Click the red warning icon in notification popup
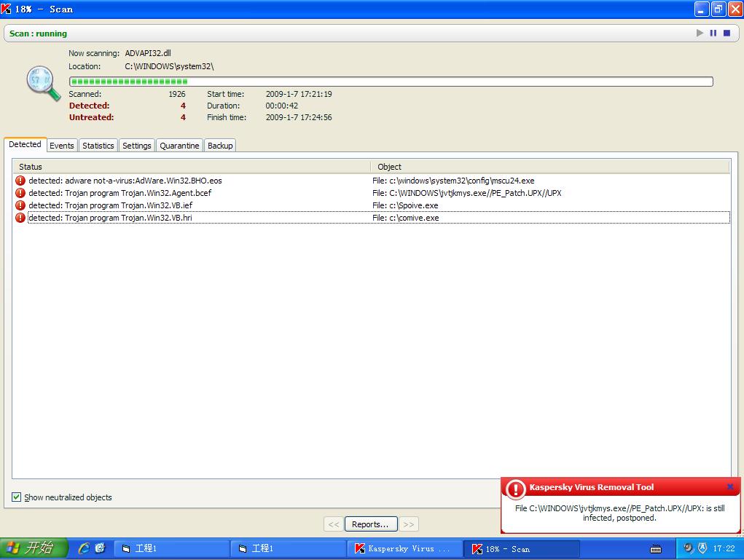Viewport: 744px width, 560px height. pyautogui.click(x=515, y=489)
